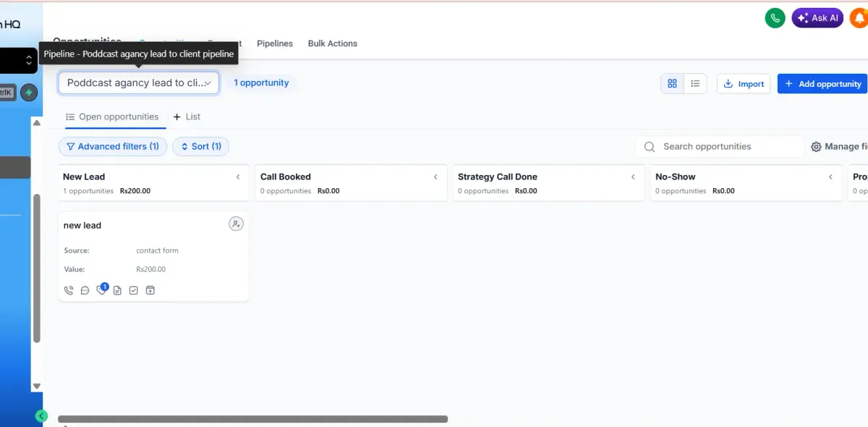Open the new lead opportunity card title

point(82,225)
